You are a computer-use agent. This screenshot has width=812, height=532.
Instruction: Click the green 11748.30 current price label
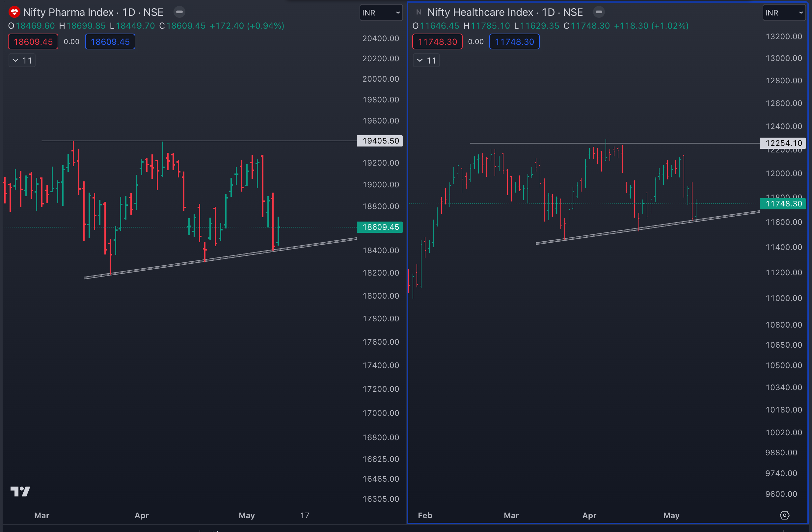(783, 204)
